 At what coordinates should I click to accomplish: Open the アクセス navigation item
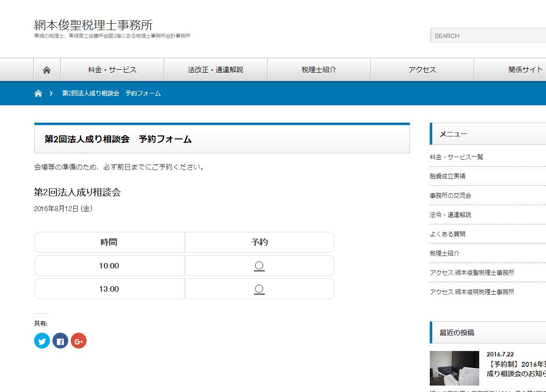(x=422, y=70)
